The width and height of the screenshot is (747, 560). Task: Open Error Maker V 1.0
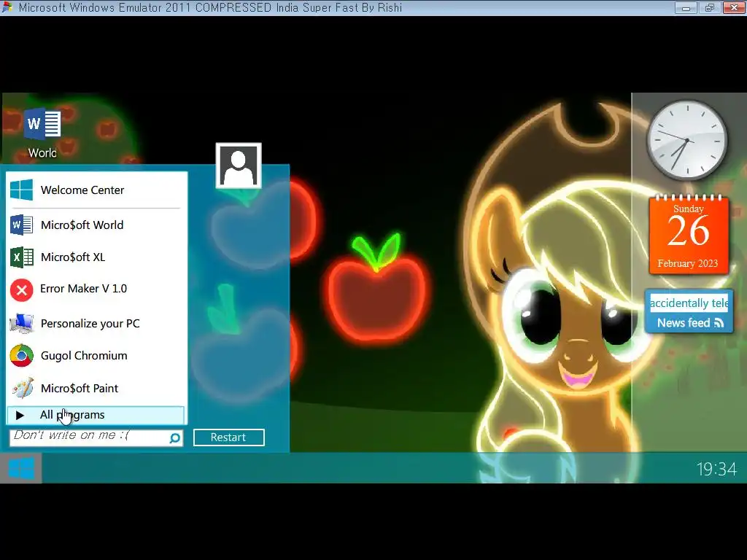(x=97, y=289)
